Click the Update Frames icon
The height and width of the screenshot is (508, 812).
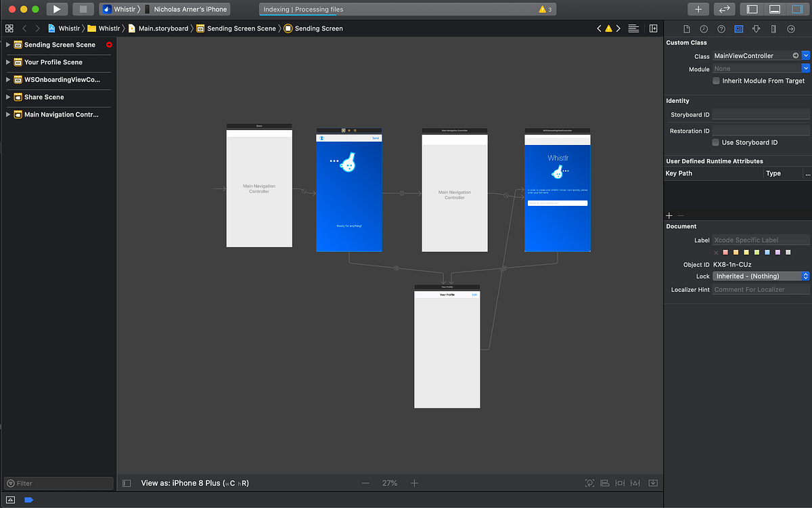coord(589,483)
